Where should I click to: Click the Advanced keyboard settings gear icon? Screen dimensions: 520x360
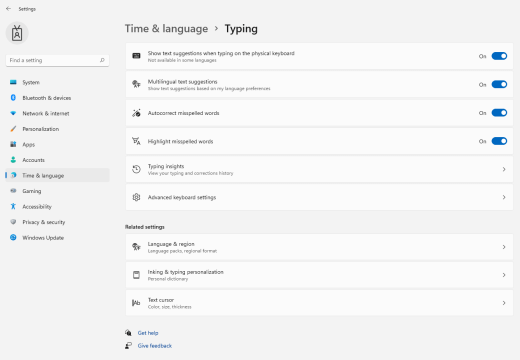click(x=136, y=197)
